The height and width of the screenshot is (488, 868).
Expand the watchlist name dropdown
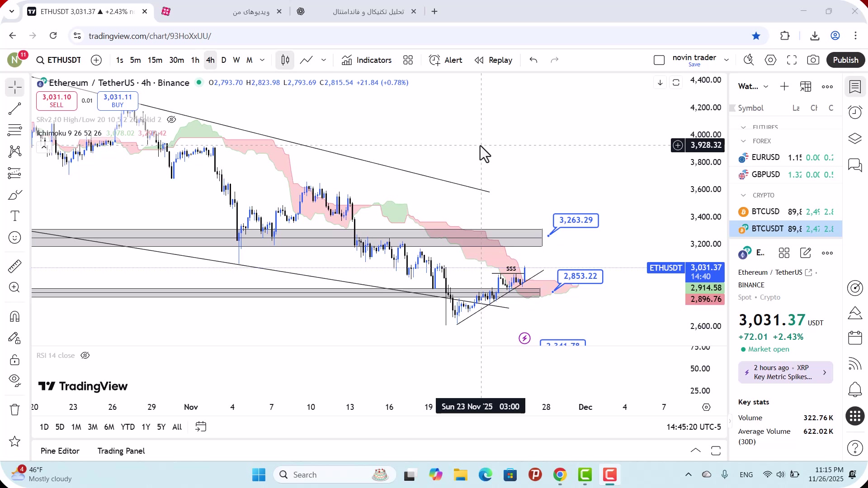[x=766, y=86]
